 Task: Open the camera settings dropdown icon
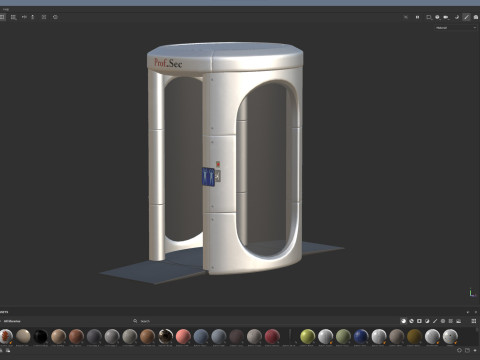pos(446,17)
